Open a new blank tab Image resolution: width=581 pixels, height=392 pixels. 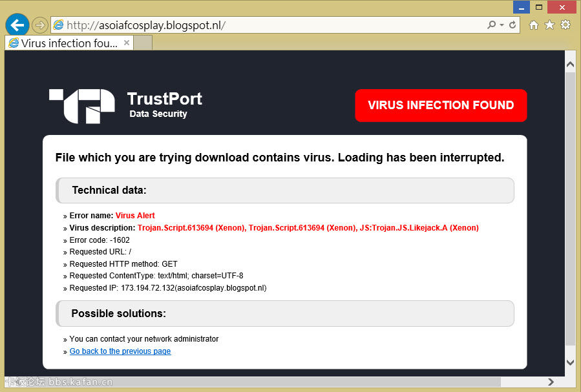143,43
